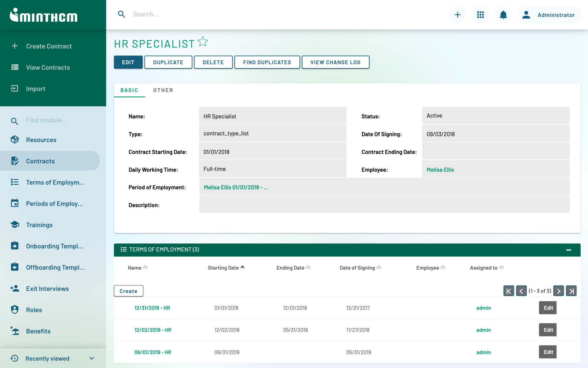Select the Import icon in the sidebar
Viewport: 588px width, 368px height.
14,89
